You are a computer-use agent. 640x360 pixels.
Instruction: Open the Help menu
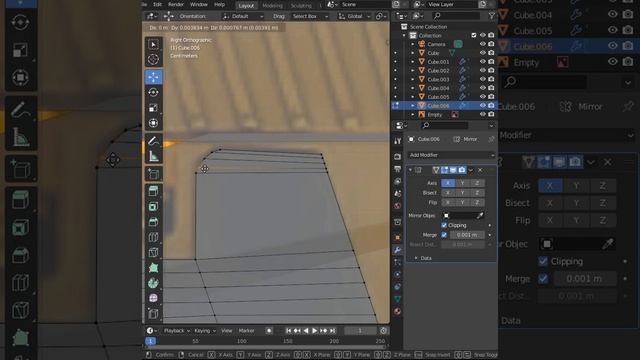coord(220,4)
